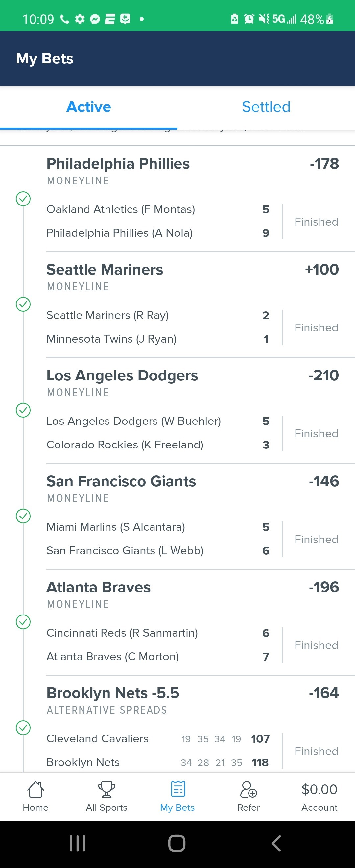Tap green checkmark beside Brooklyn Nets leg
355x868 pixels.
coord(23,728)
